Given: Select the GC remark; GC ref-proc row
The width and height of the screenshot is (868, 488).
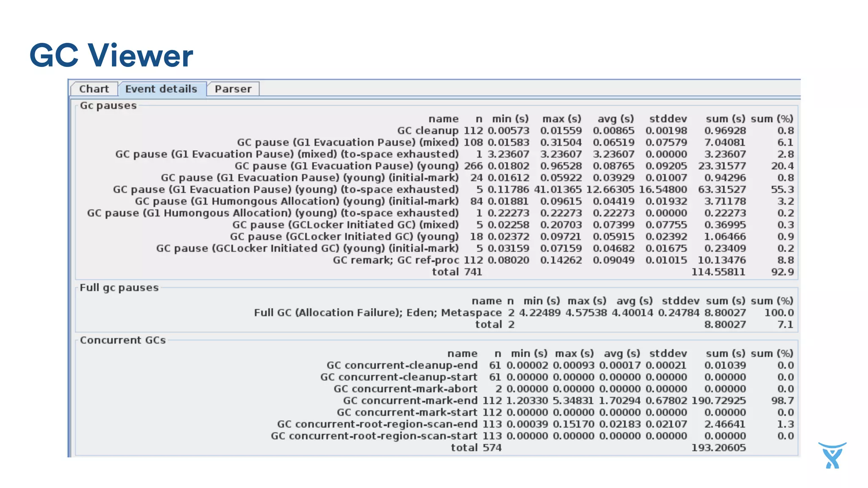Looking at the screenshot, I should click(395, 260).
